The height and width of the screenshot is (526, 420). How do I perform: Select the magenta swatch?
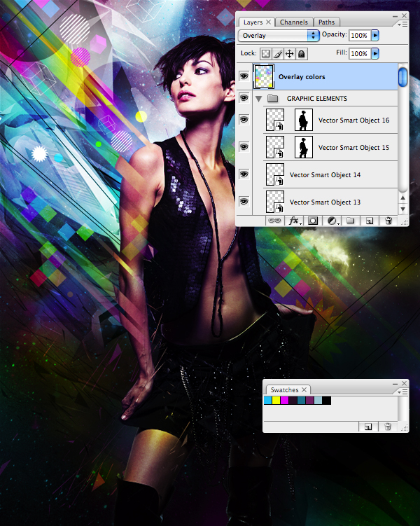point(285,400)
